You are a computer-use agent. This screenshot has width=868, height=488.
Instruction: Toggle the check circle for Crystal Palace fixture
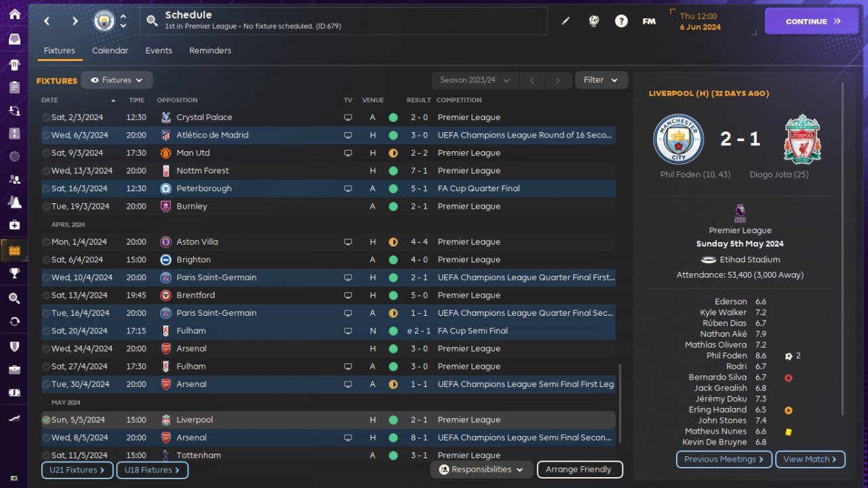tap(45, 117)
